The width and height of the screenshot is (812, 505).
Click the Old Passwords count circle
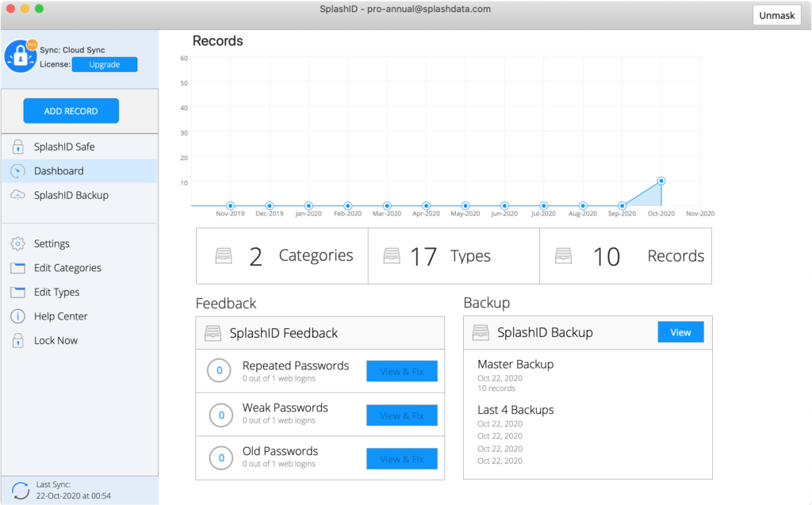pos(220,457)
